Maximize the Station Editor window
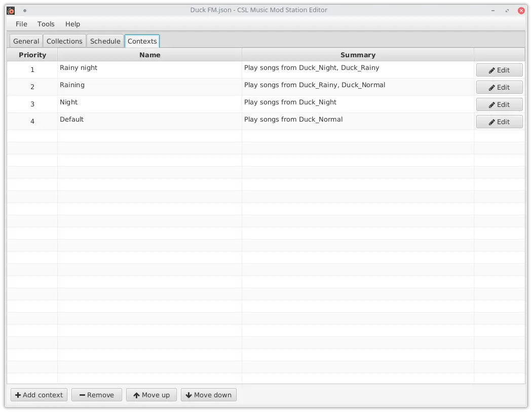 click(x=507, y=11)
